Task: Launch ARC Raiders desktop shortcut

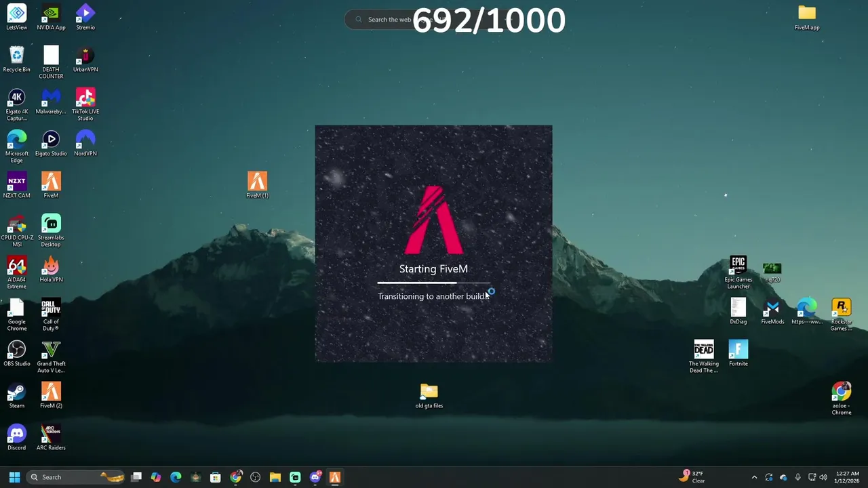Action: (x=51, y=438)
